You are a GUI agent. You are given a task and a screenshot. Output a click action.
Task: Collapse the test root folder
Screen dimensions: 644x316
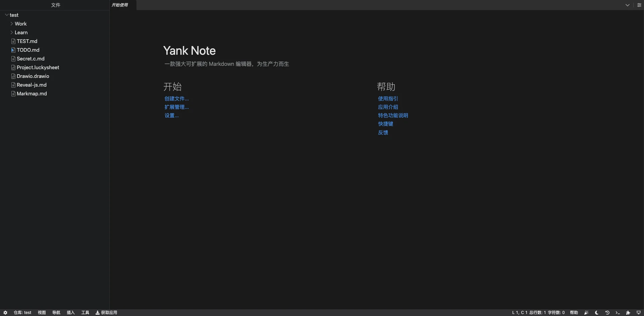click(x=7, y=15)
